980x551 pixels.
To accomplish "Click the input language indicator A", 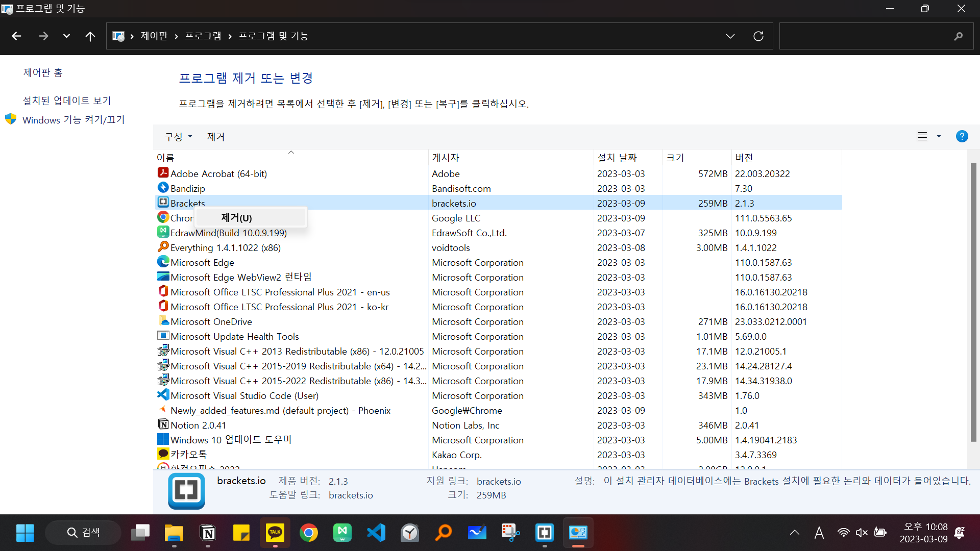I will (x=819, y=533).
